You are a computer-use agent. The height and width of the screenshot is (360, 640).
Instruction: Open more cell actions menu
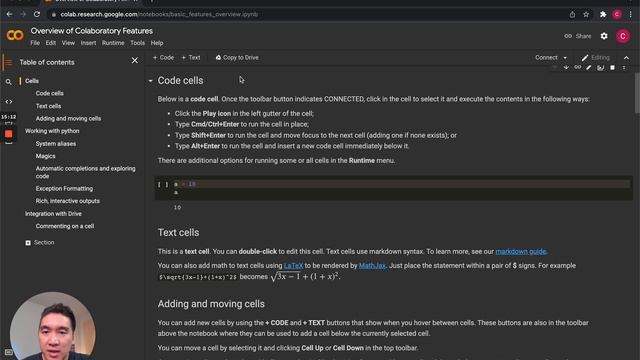click(x=624, y=68)
